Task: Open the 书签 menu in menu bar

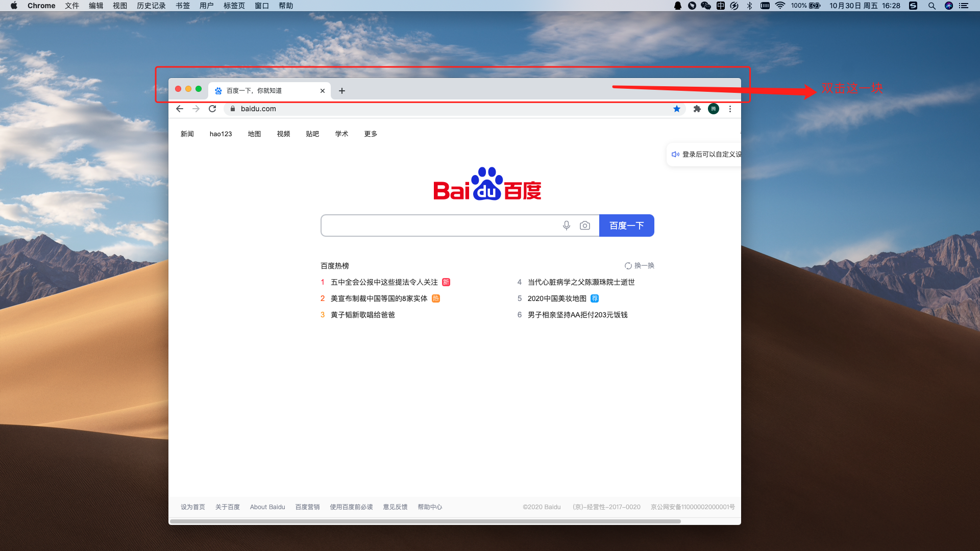Action: click(x=183, y=6)
